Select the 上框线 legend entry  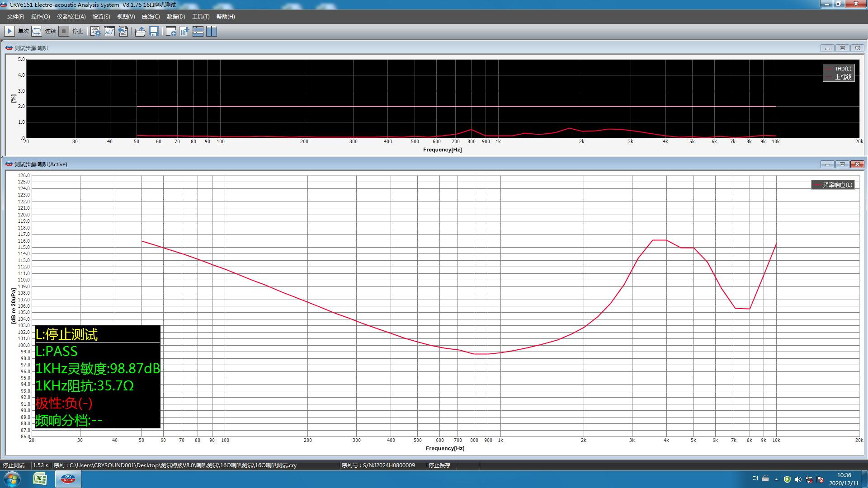click(839, 77)
